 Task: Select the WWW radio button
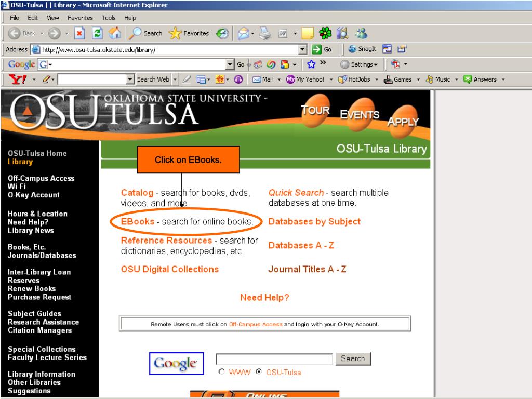(x=221, y=371)
